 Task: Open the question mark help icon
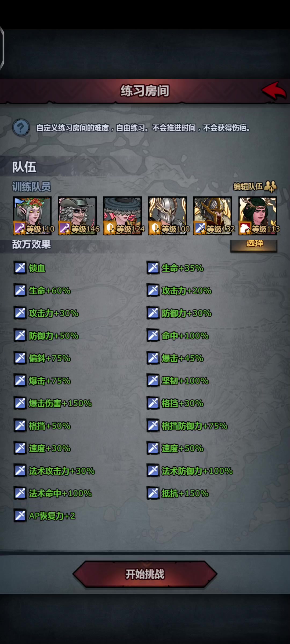coord(21,127)
